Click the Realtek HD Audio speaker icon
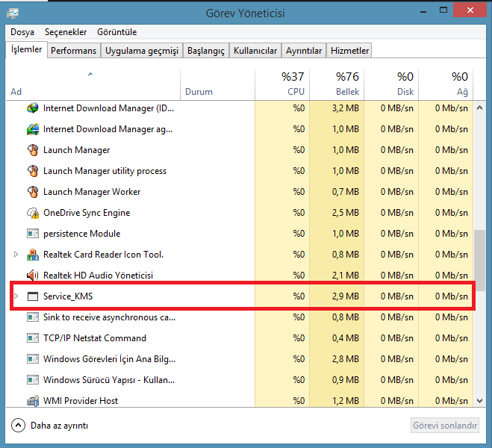Viewport: 492px width, 448px height. [32, 276]
